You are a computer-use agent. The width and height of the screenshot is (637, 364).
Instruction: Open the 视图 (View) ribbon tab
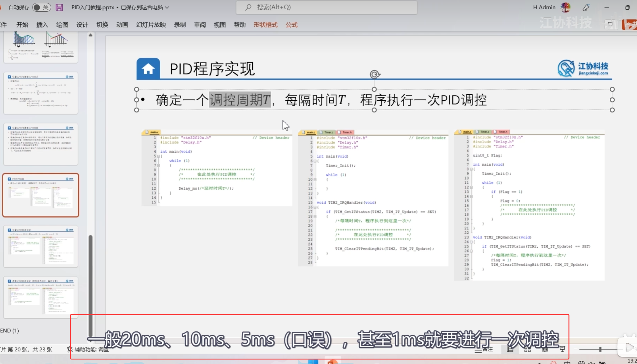pyautogui.click(x=220, y=25)
